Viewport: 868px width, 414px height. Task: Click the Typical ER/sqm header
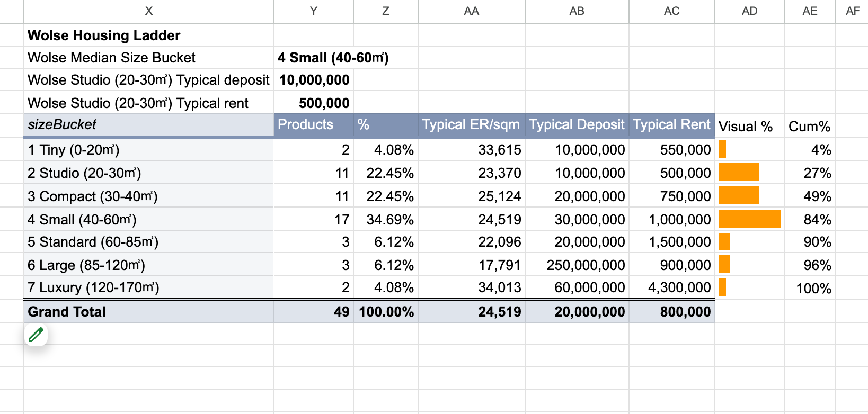click(472, 125)
